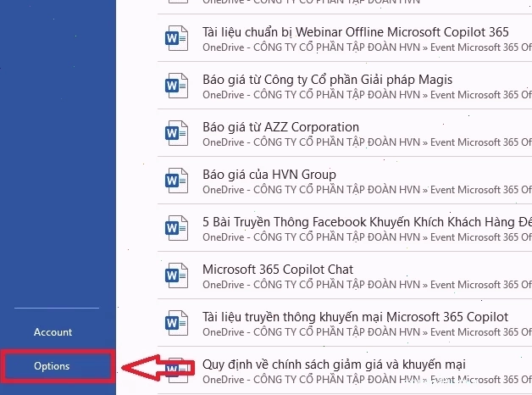Click Word icon beside Báo giá từ Magis
The height and width of the screenshot is (395, 532).
[x=176, y=86]
